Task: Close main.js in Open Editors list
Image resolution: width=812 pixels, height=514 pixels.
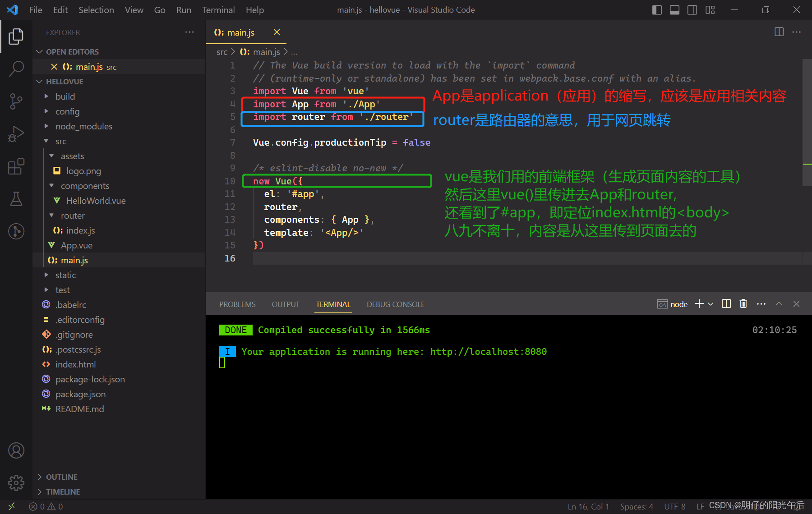Action: [x=54, y=67]
